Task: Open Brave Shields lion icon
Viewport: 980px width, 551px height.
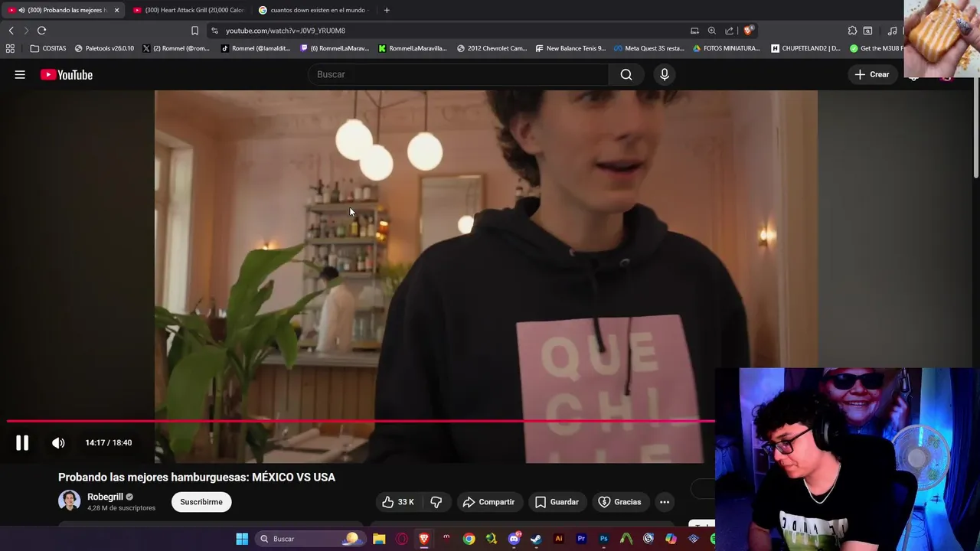Action: click(748, 31)
